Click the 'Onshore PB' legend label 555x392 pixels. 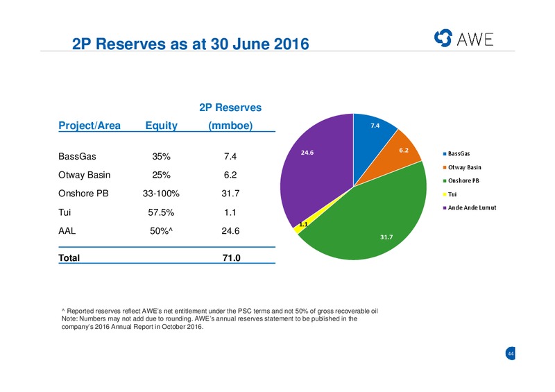[463, 180]
